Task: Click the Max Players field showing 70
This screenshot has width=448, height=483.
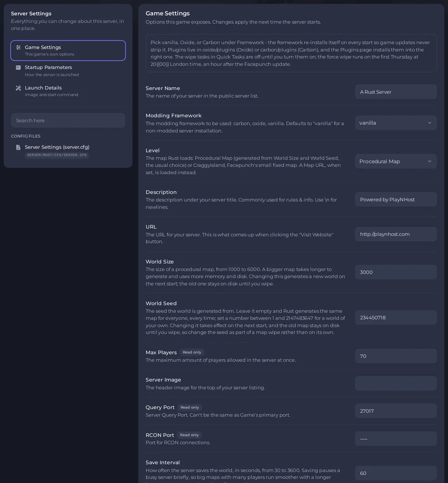Action: tap(396, 356)
